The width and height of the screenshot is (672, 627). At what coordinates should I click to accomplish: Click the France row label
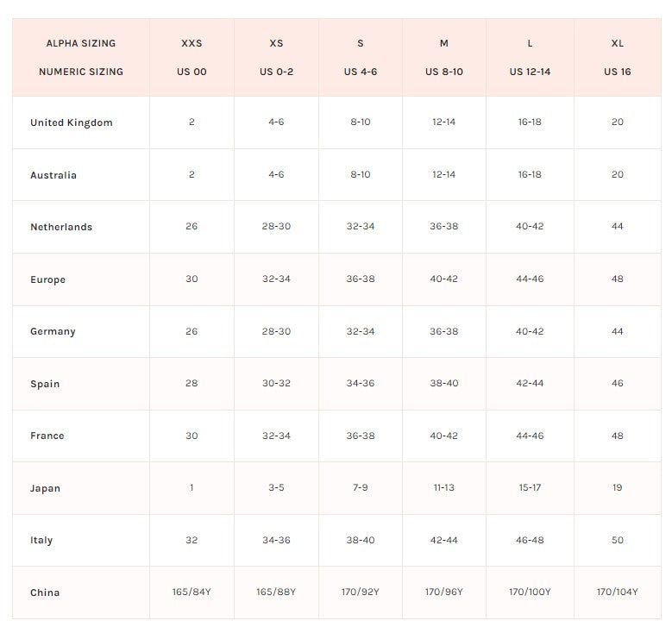tap(47, 436)
